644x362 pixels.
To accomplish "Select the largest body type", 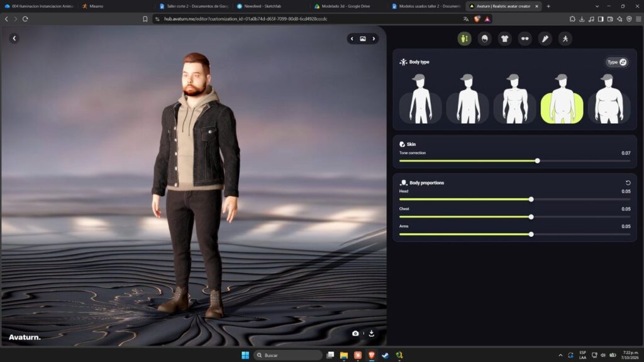I will coord(609,100).
